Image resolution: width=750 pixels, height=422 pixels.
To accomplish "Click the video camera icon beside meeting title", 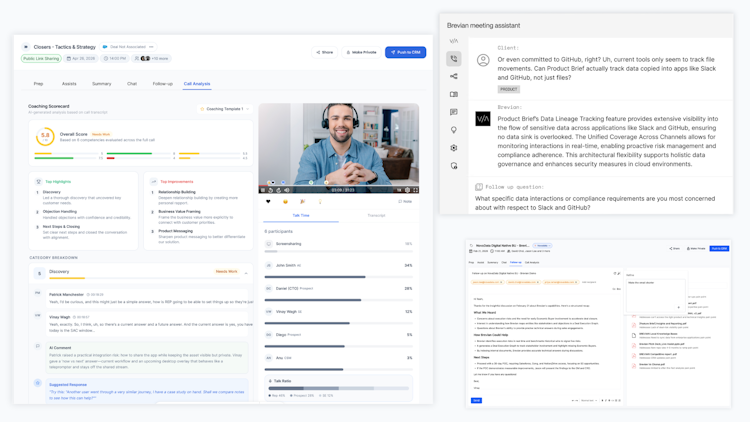I will click(26, 47).
